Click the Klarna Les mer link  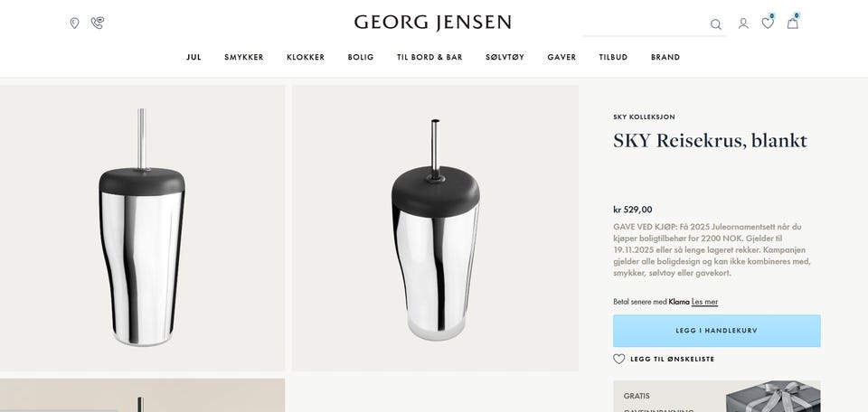coord(704,302)
